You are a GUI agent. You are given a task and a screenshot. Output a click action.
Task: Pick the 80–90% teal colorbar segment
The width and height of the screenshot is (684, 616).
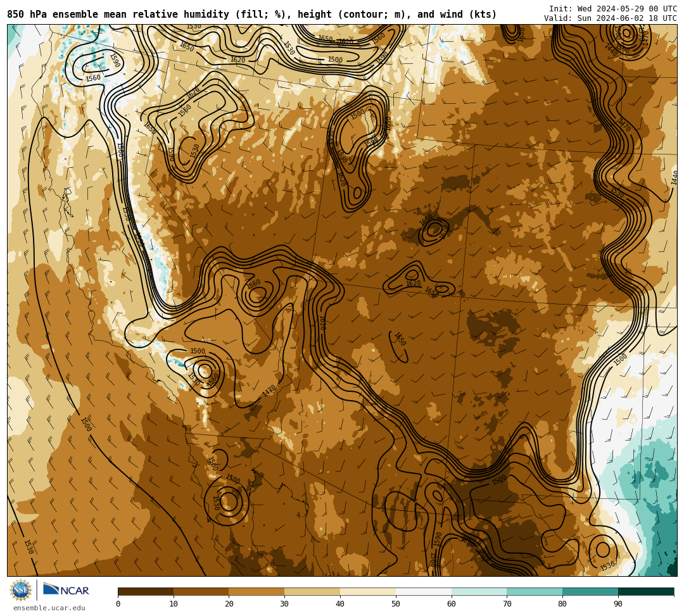click(x=590, y=591)
